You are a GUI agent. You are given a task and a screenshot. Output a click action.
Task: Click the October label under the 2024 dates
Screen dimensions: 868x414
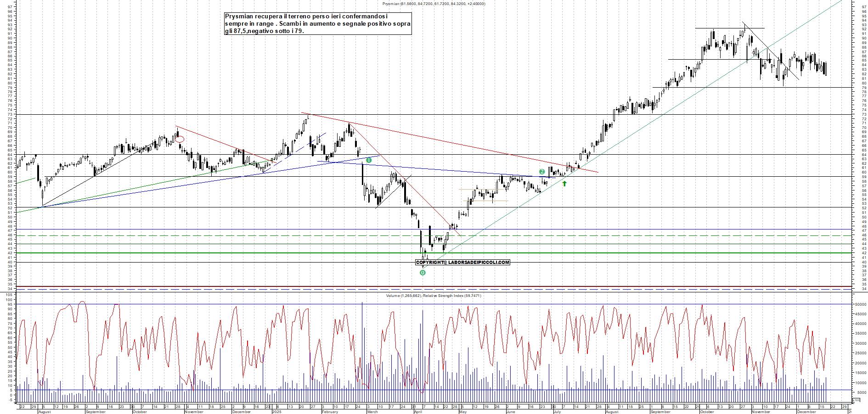140,412
